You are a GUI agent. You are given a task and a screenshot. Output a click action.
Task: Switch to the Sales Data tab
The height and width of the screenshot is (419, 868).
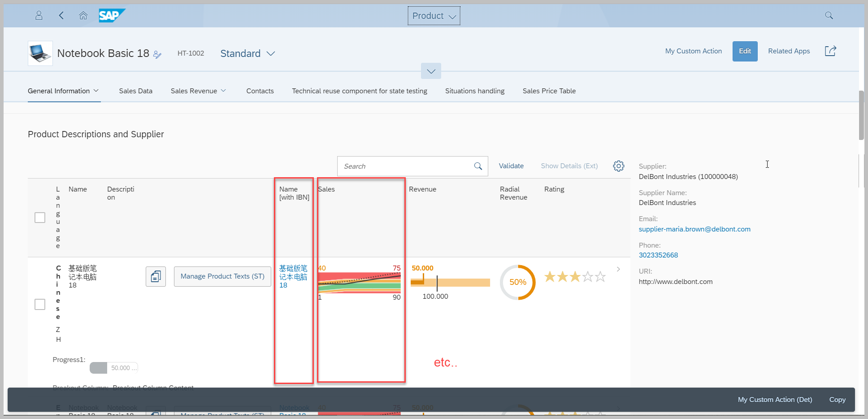pyautogui.click(x=135, y=91)
